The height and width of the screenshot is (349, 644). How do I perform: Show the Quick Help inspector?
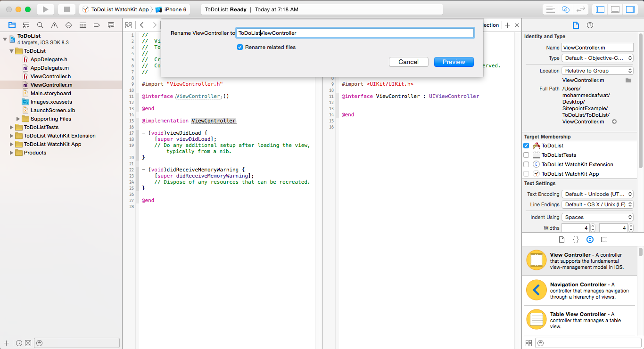[x=590, y=25]
